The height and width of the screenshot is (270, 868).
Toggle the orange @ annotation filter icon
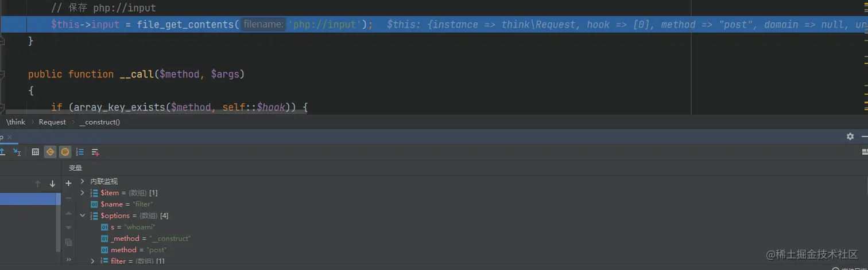click(x=65, y=152)
